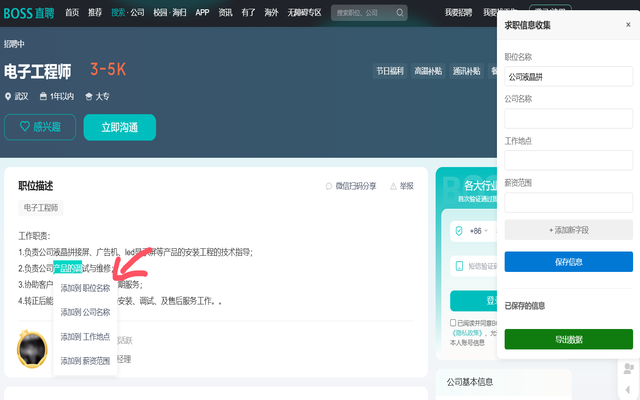Viewport: 640px width, 400px height.
Task: Click the +添加新字段 button
Action: tap(569, 230)
